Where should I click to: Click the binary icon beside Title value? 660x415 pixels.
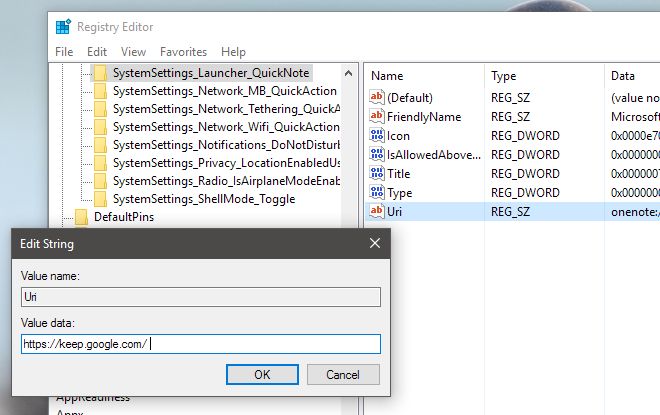377,173
